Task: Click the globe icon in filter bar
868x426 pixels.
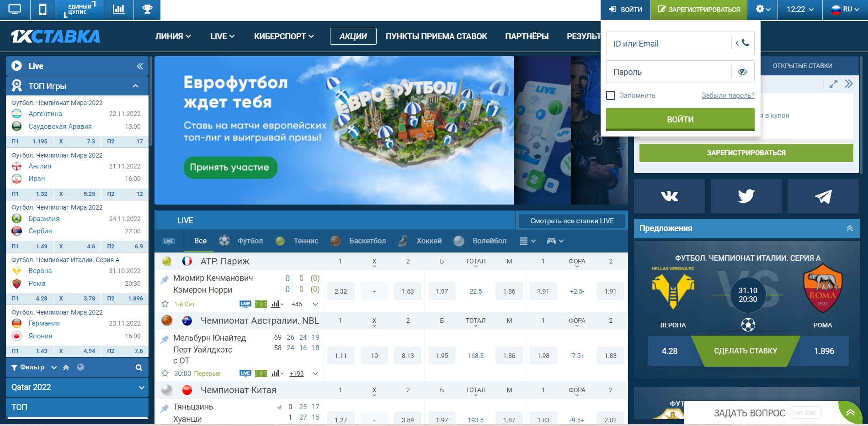Action: coord(80,367)
